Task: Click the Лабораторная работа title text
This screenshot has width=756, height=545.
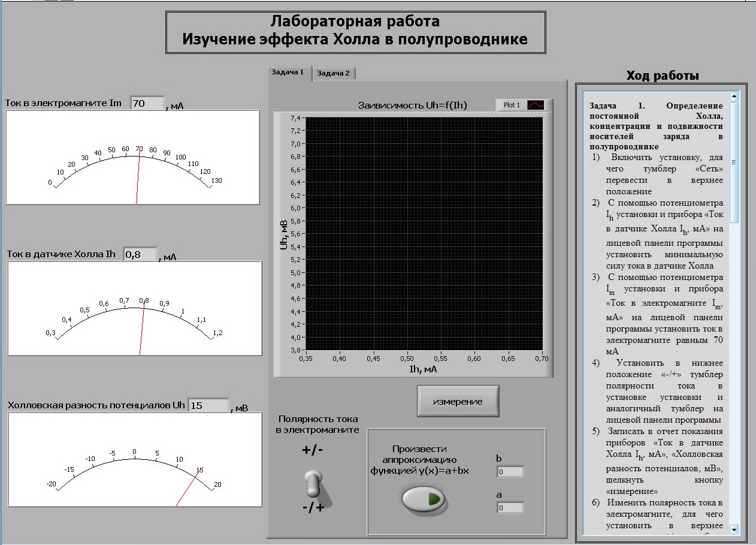Action: [x=355, y=22]
